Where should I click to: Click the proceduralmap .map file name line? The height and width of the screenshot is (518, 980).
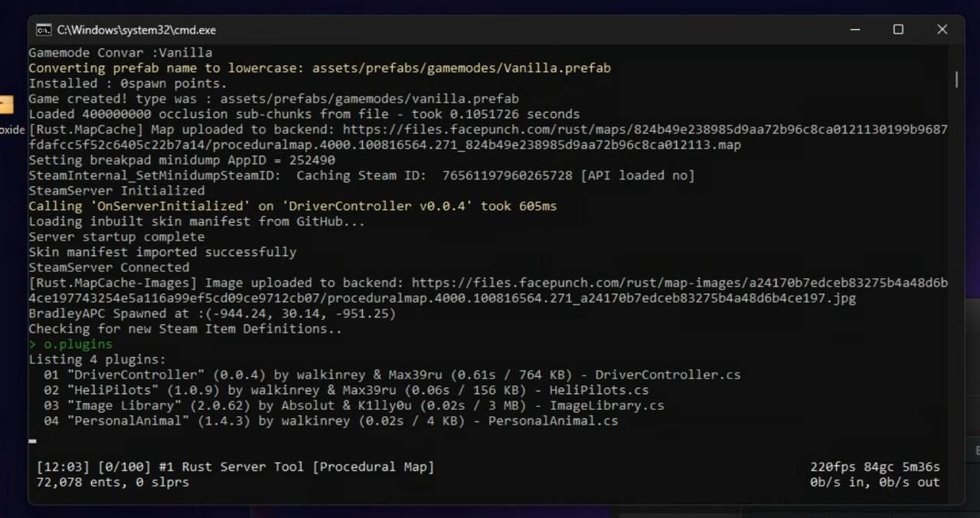[x=384, y=145]
